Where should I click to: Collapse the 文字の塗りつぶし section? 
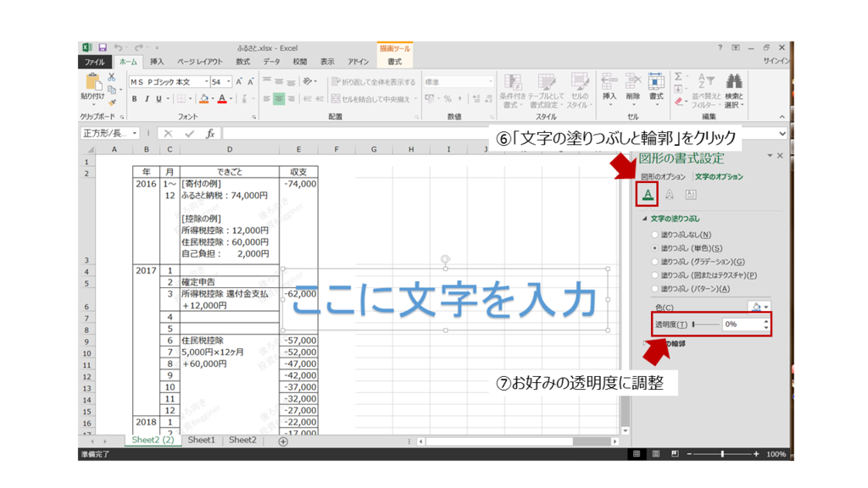[x=645, y=219]
